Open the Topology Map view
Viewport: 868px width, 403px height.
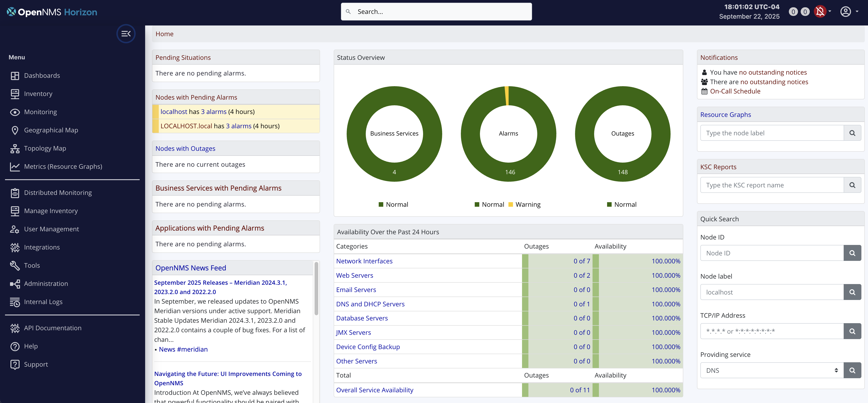pos(45,148)
